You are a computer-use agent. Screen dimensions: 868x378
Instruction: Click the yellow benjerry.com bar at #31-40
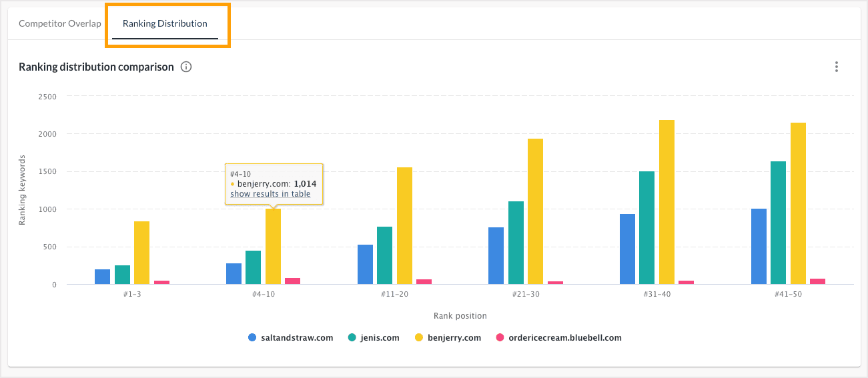tap(667, 202)
